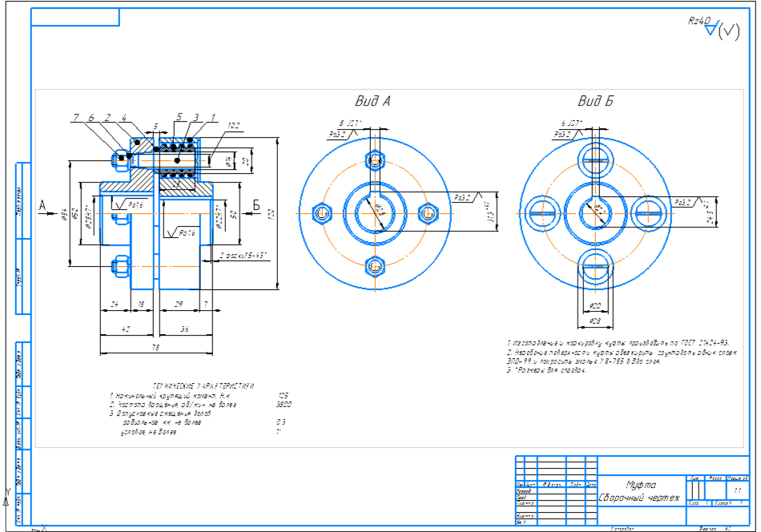Click the empty stamp box at top-left corner
The image size is (761, 532).
tap(75, 17)
